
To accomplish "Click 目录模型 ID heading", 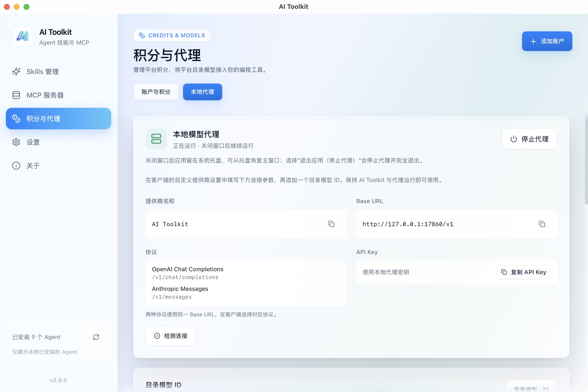I will pos(163,385).
